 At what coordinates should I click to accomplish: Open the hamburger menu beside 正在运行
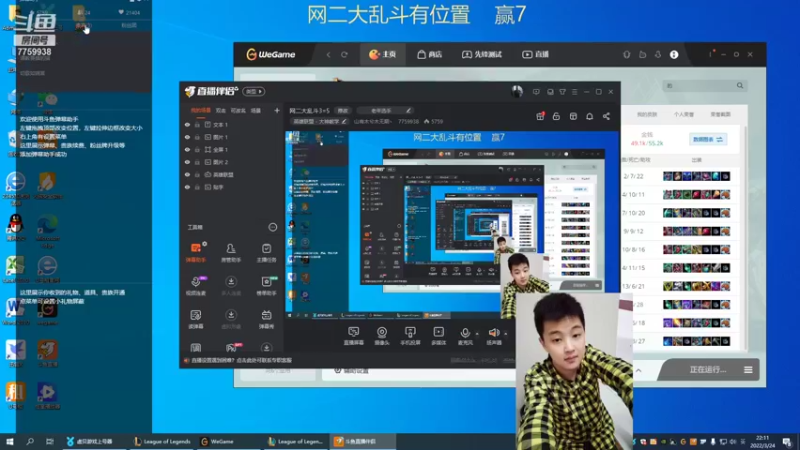click(748, 370)
